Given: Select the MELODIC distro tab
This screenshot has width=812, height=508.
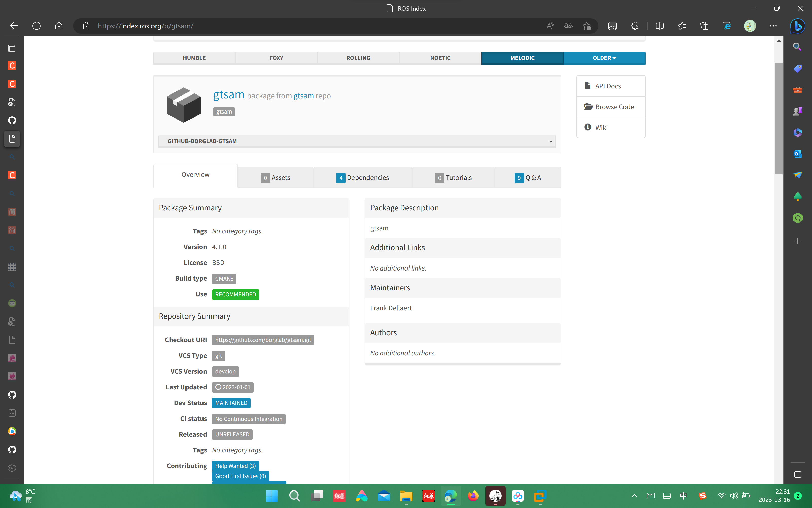Looking at the screenshot, I should point(522,58).
